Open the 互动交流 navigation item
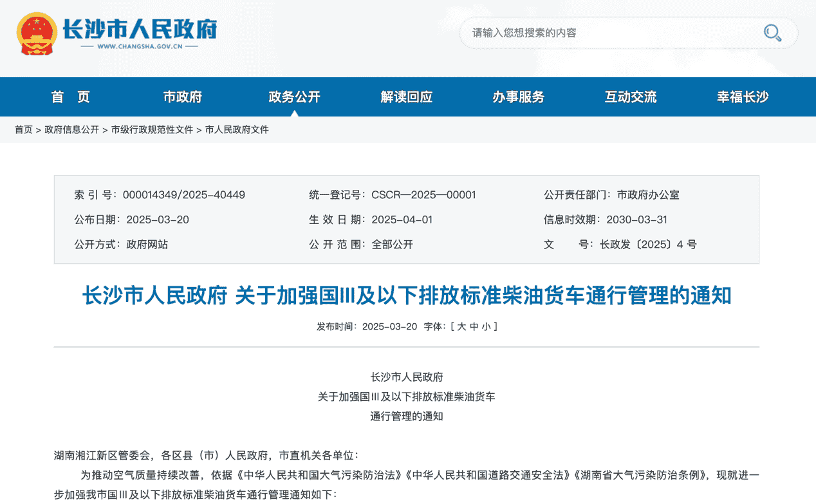The width and height of the screenshot is (816, 504). click(x=630, y=97)
